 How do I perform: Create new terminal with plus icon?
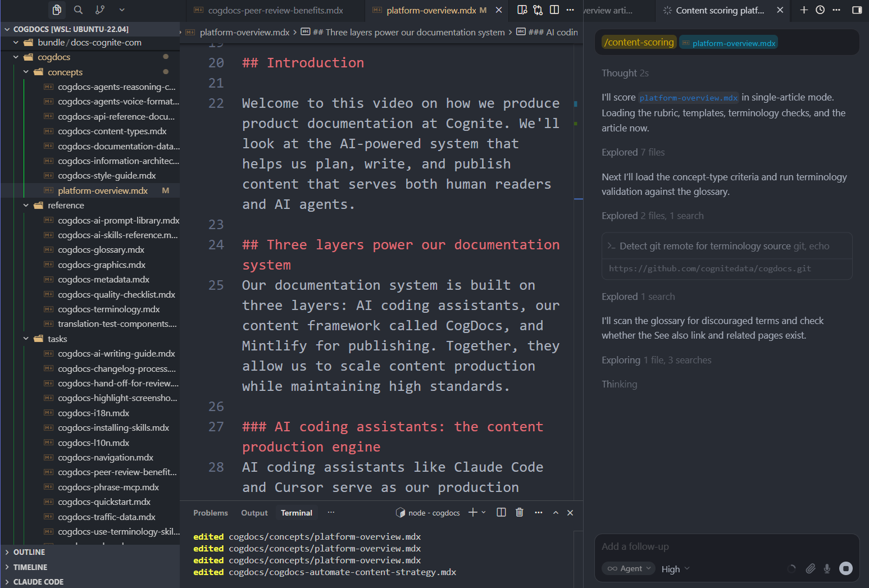(x=473, y=512)
